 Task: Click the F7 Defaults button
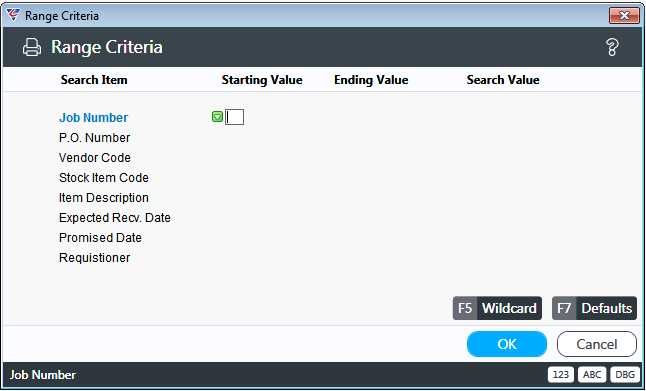[595, 308]
